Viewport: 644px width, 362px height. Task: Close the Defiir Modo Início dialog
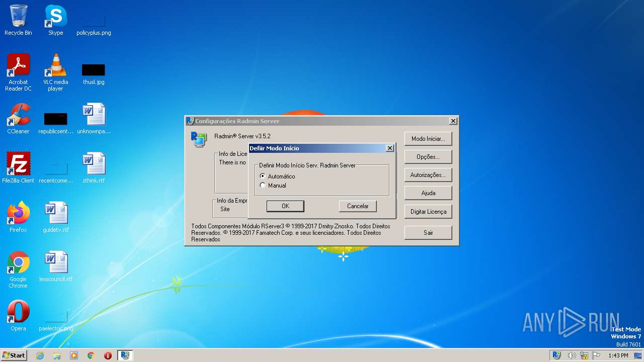389,148
